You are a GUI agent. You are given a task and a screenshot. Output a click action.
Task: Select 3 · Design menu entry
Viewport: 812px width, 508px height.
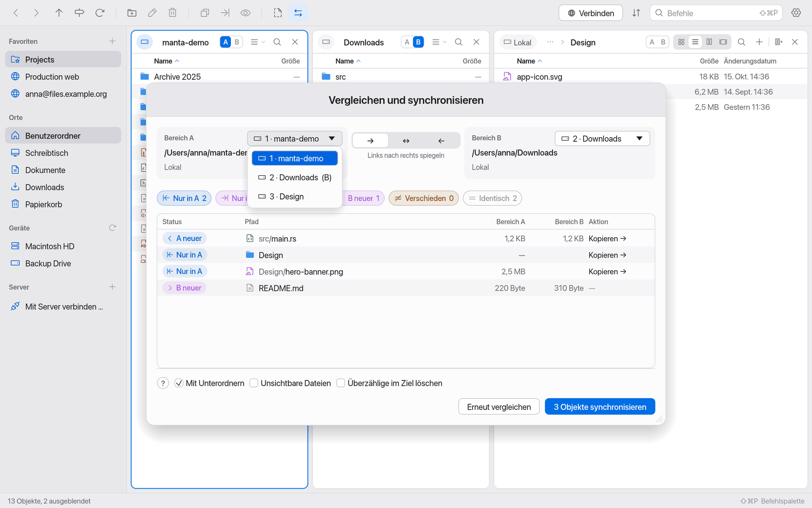[295, 197]
